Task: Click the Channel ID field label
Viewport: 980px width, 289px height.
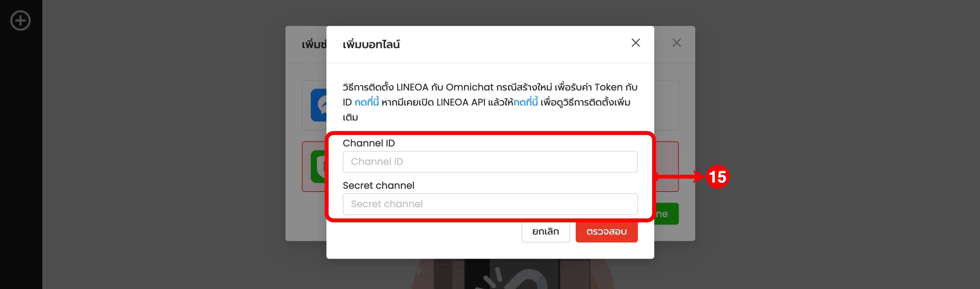Action: tap(369, 143)
